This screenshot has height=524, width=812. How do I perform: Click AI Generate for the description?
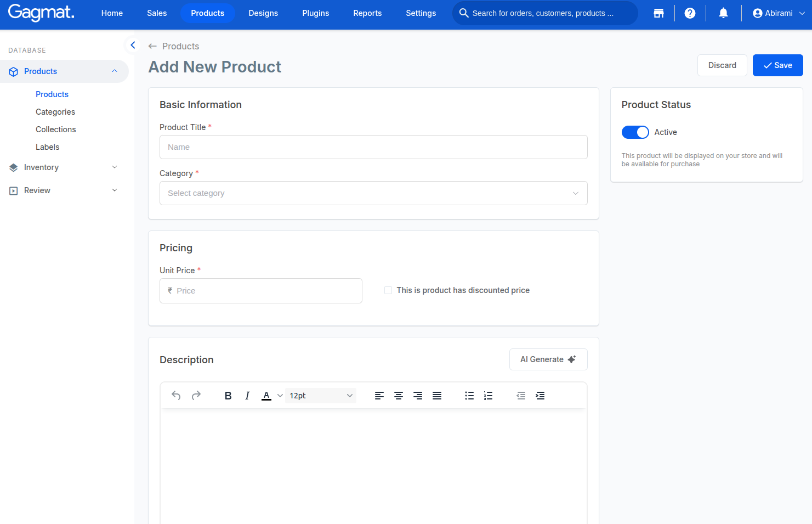click(x=548, y=359)
